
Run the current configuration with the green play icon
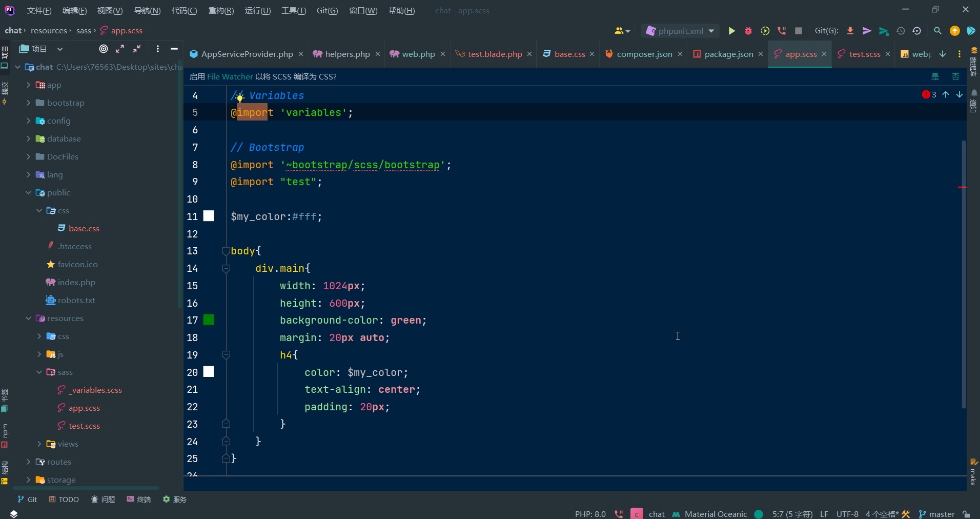tap(731, 31)
